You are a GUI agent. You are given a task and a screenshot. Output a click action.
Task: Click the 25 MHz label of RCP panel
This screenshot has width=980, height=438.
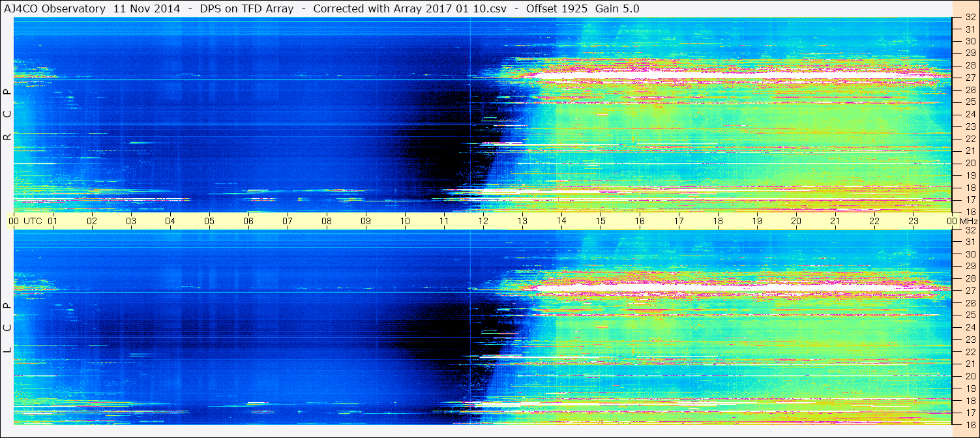pyautogui.click(x=970, y=102)
